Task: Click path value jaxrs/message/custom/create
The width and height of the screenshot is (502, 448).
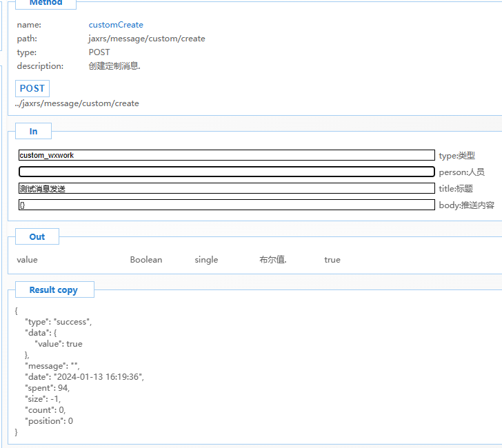Action: pos(147,39)
